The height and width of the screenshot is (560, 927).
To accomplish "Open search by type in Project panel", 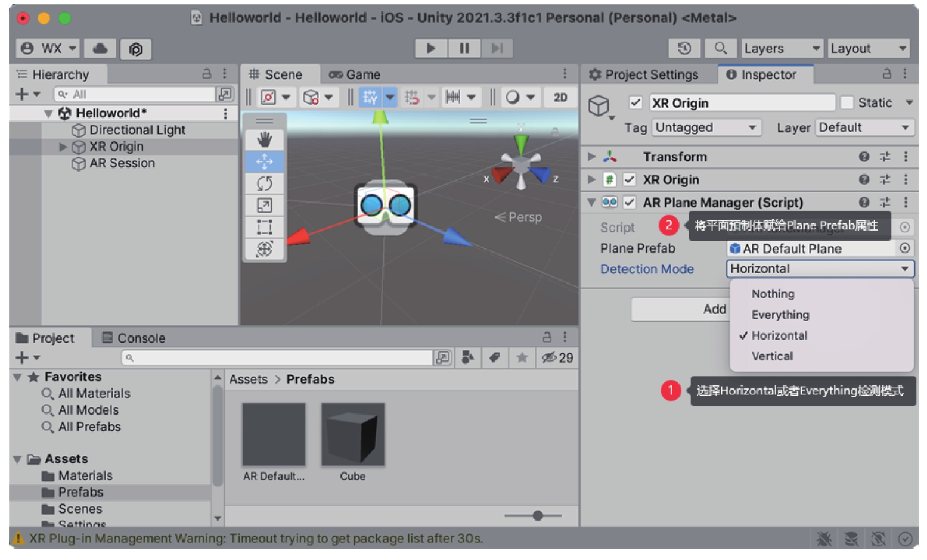I will coord(468,357).
